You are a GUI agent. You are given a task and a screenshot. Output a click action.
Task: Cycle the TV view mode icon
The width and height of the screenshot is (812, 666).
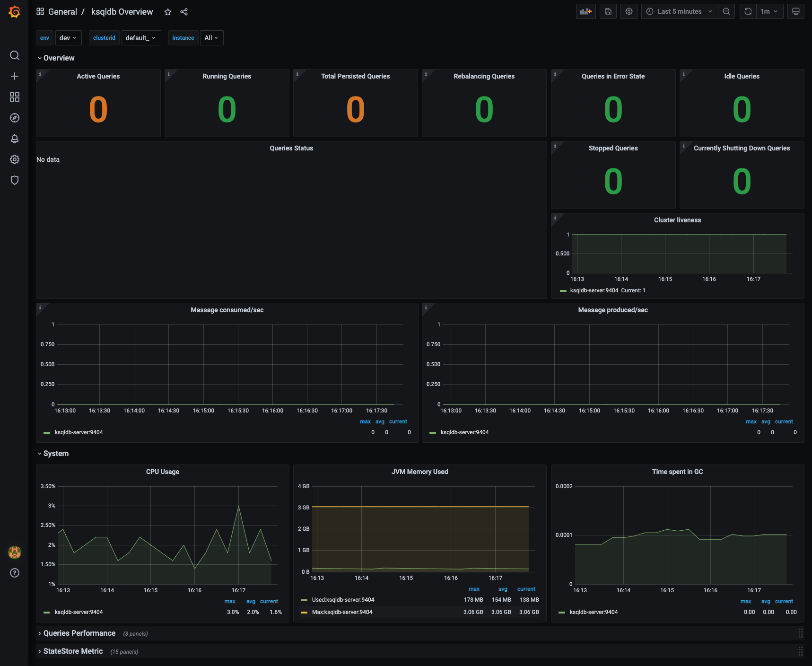click(796, 11)
